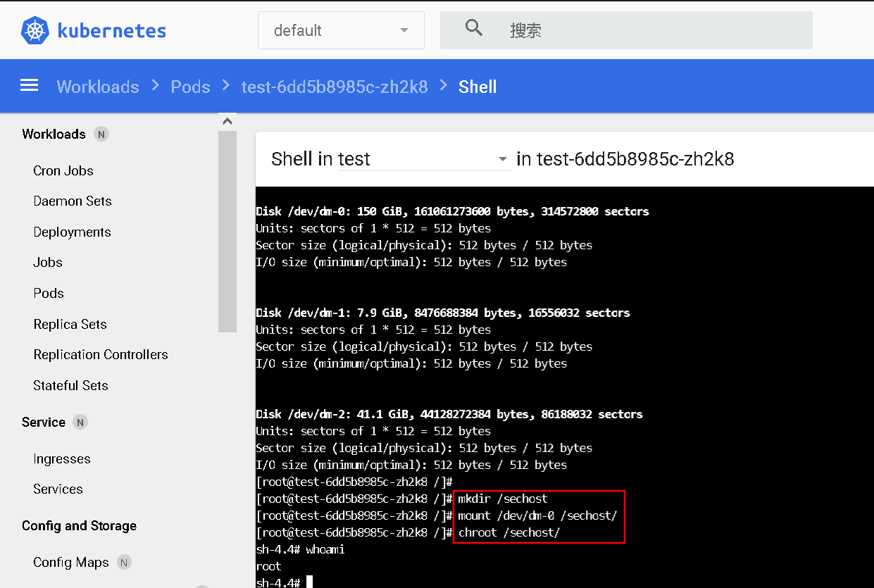The height and width of the screenshot is (588, 874).
Task: Open Services in the sidebar
Action: click(58, 489)
